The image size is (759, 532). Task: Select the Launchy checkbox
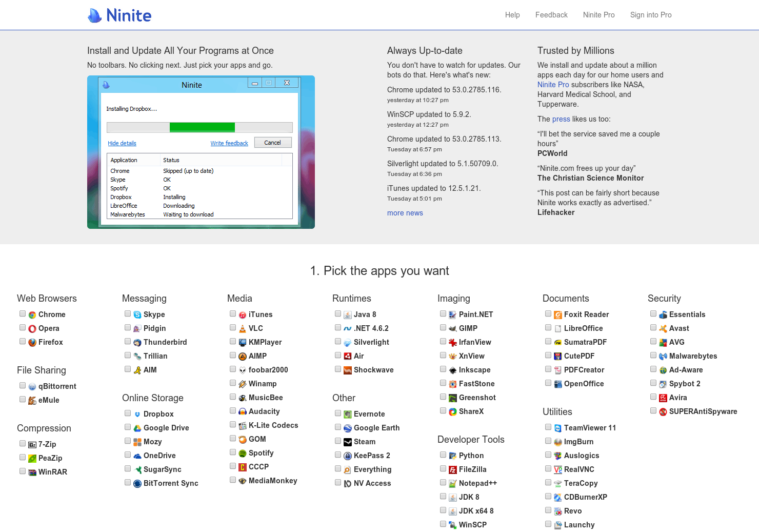(548, 524)
